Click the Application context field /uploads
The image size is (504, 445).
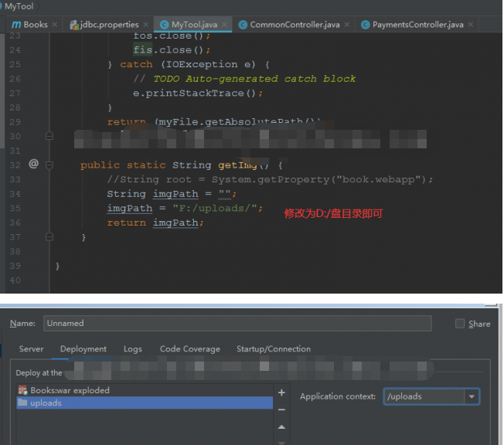tap(424, 396)
